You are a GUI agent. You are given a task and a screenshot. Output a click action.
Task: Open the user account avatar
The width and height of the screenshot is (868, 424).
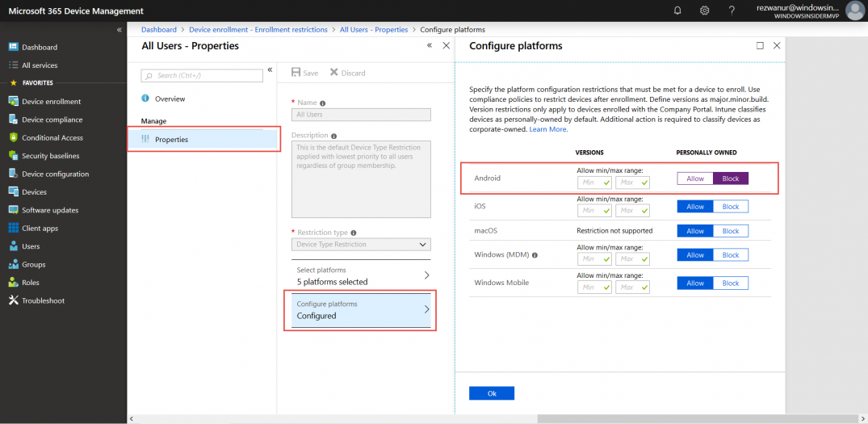pyautogui.click(x=855, y=10)
